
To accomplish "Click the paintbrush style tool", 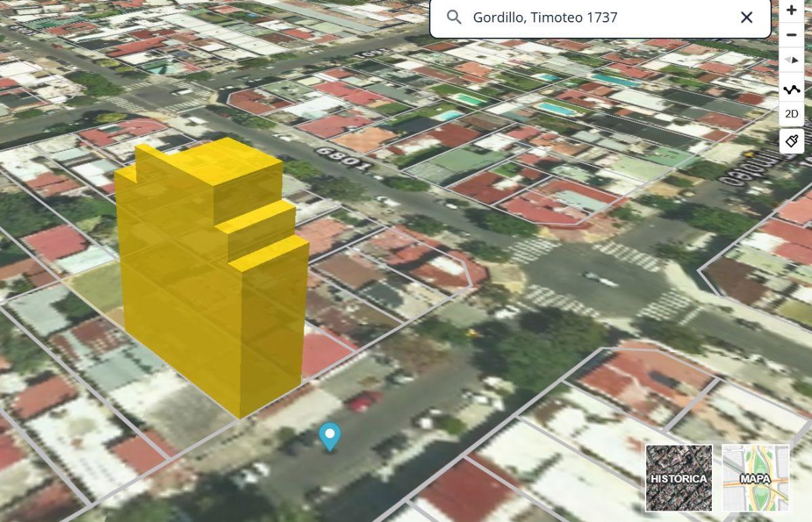I will [x=792, y=141].
